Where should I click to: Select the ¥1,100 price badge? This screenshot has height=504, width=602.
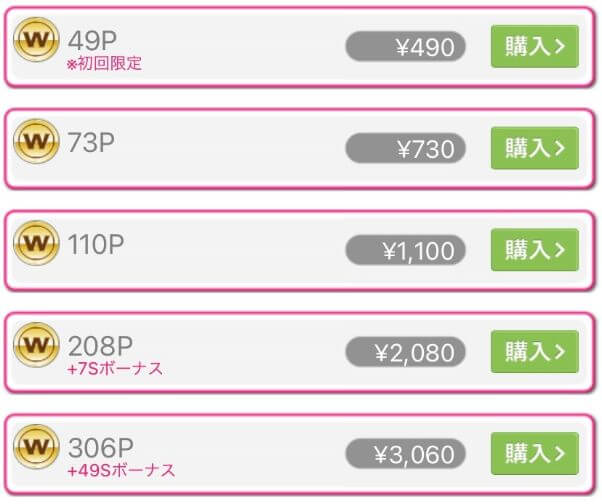click(405, 251)
